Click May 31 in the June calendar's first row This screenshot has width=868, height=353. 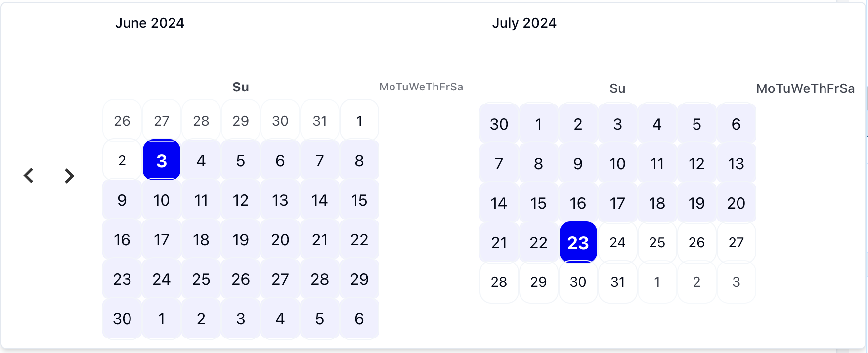tap(320, 121)
